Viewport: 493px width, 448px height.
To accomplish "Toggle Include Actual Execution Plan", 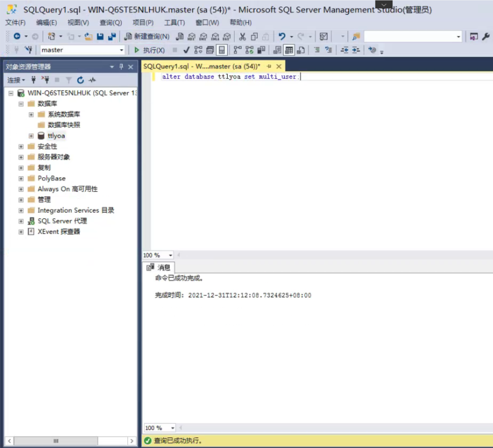I will [x=238, y=50].
